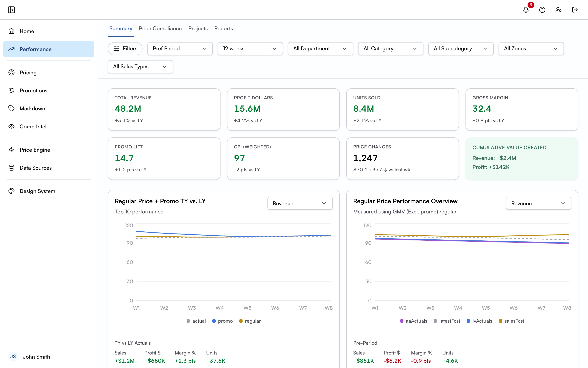Open Data Sources section

tap(49, 168)
